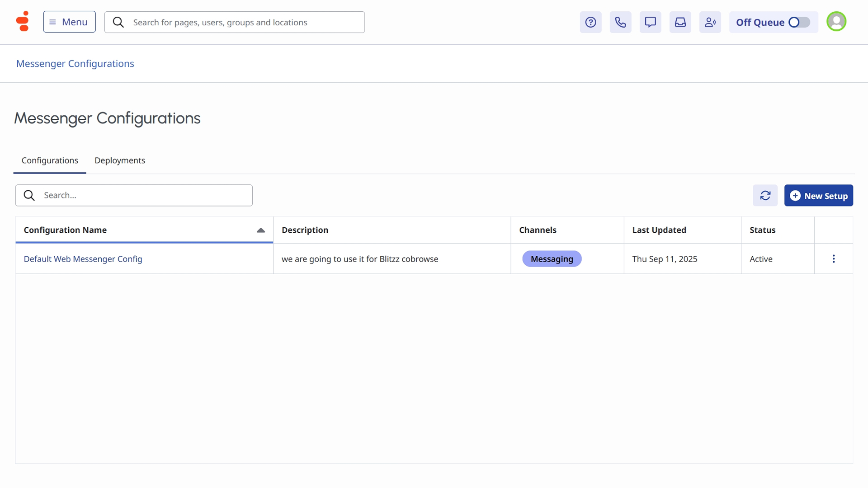Open the chat bubble icon
868x488 pixels.
(650, 22)
